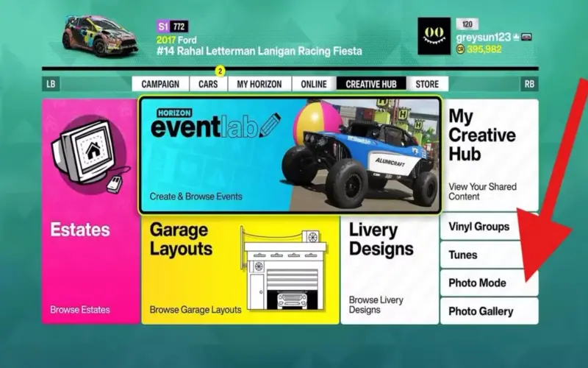This screenshot has height=368, width=588.
Task: Open the Campaign tab
Action: pos(160,84)
